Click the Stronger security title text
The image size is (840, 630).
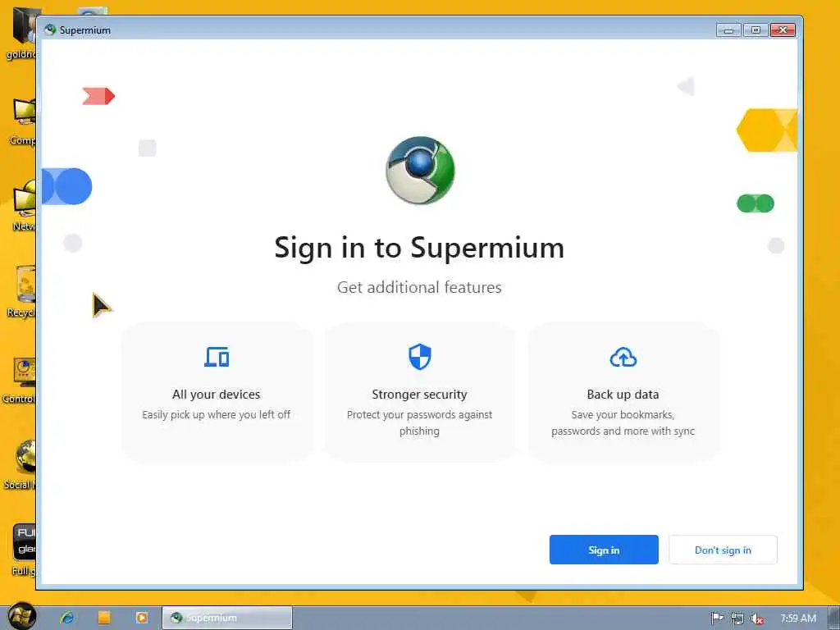[419, 395]
